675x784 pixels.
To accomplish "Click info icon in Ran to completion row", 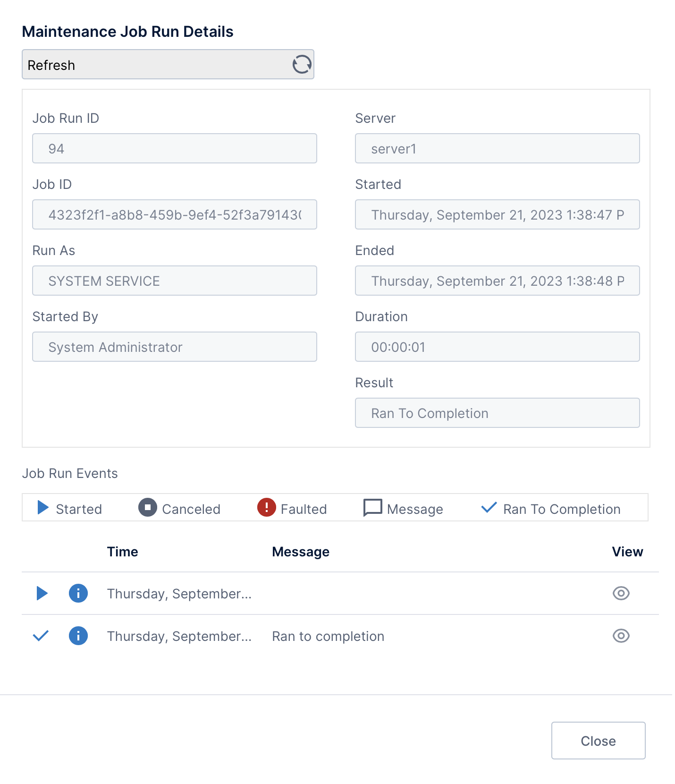I will tap(78, 636).
